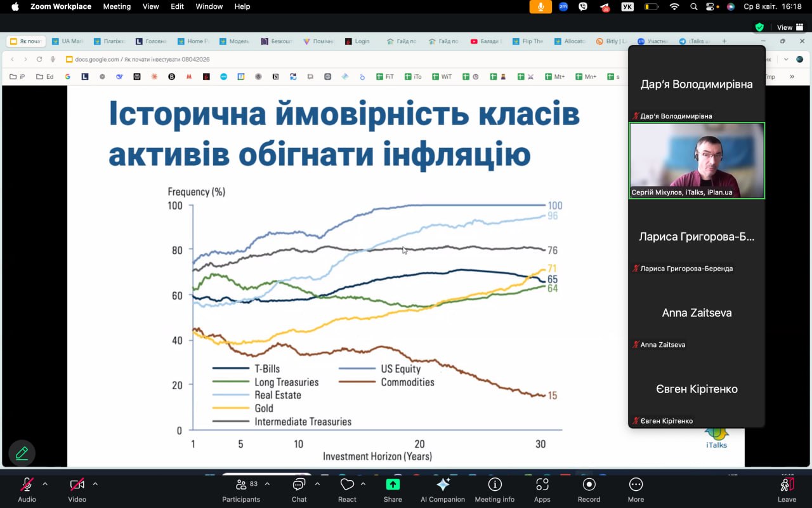Turn on the Video camera
Image resolution: width=812 pixels, height=508 pixels.
[77, 490]
